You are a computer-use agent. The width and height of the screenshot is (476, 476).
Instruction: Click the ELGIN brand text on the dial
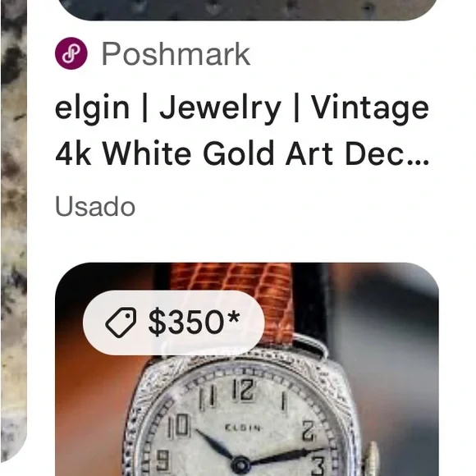[x=243, y=428]
